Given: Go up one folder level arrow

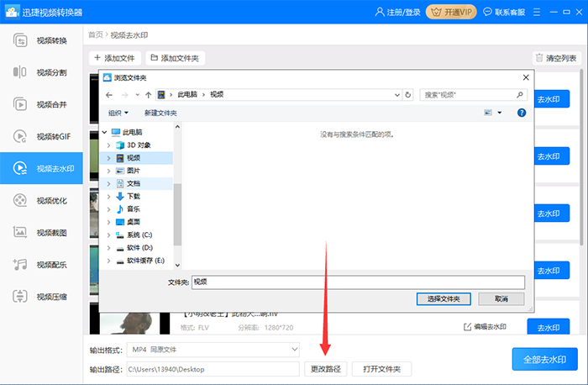Looking at the screenshot, I should click(148, 95).
